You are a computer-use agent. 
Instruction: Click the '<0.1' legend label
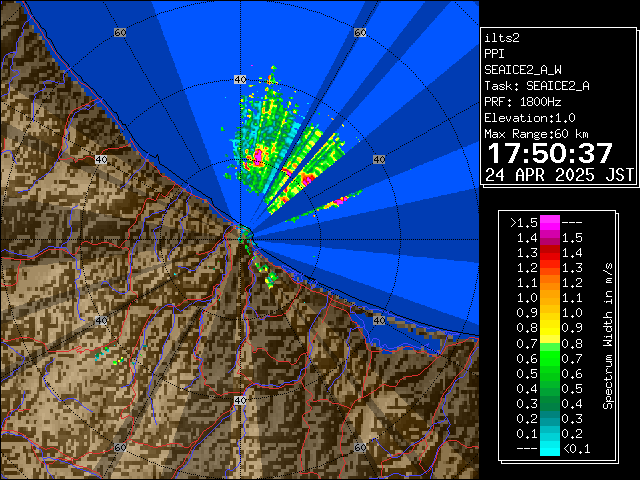click(x=576, y=449)
